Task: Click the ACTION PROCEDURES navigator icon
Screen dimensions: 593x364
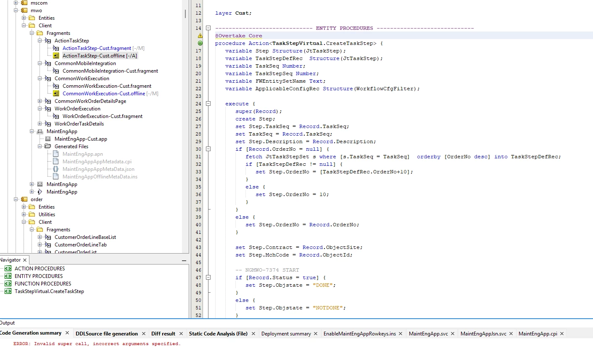Action: click(8, 269)
